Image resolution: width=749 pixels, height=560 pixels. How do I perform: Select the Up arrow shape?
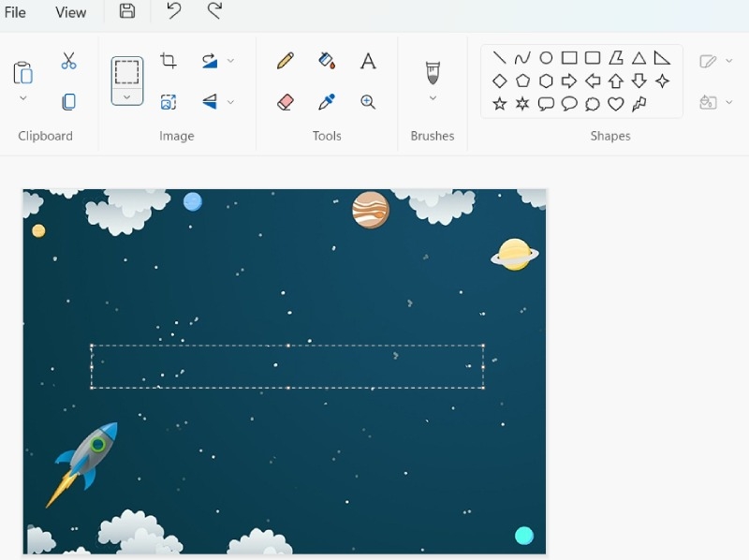pos(616,81)
